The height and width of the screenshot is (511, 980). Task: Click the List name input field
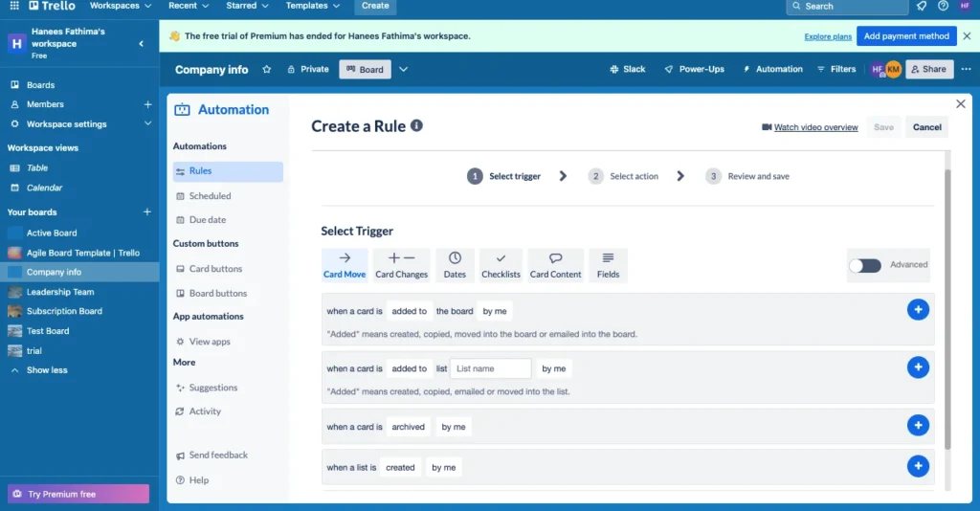[491, 368]
